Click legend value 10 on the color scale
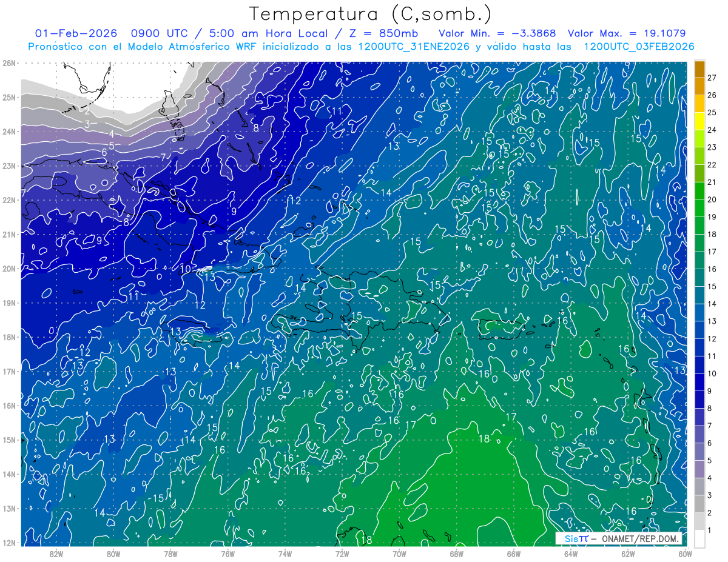 pos(712,373)
